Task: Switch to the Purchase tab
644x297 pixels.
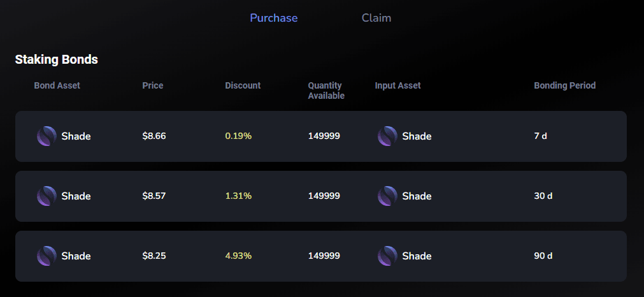Action: click(x=273, y=18)
